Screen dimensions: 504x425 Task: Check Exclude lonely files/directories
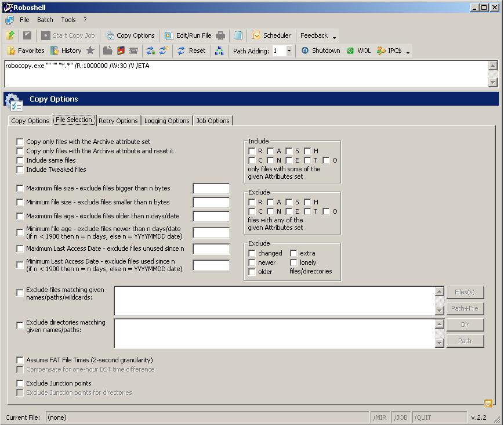(x=294, y=263)
